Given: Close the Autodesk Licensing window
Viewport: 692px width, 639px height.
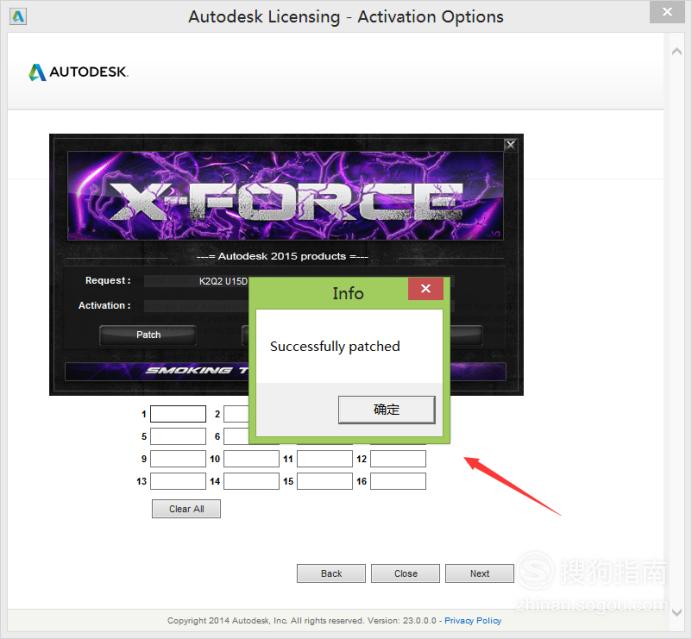Looking at the screenshot, I should [667, 12].
